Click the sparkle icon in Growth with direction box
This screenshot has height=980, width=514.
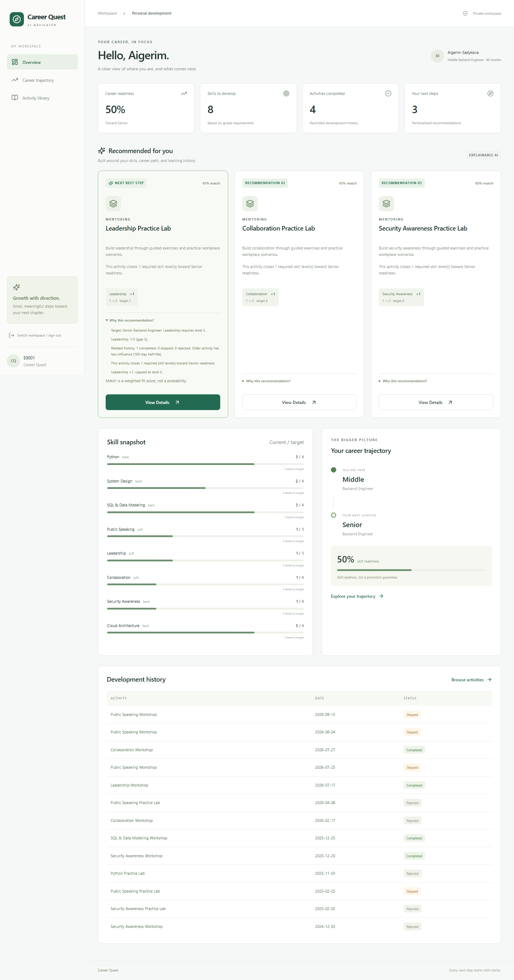[x=16, y=287]
